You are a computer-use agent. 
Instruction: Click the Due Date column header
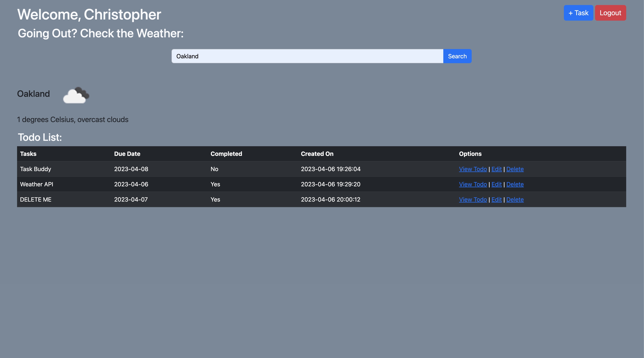point(127,154)
